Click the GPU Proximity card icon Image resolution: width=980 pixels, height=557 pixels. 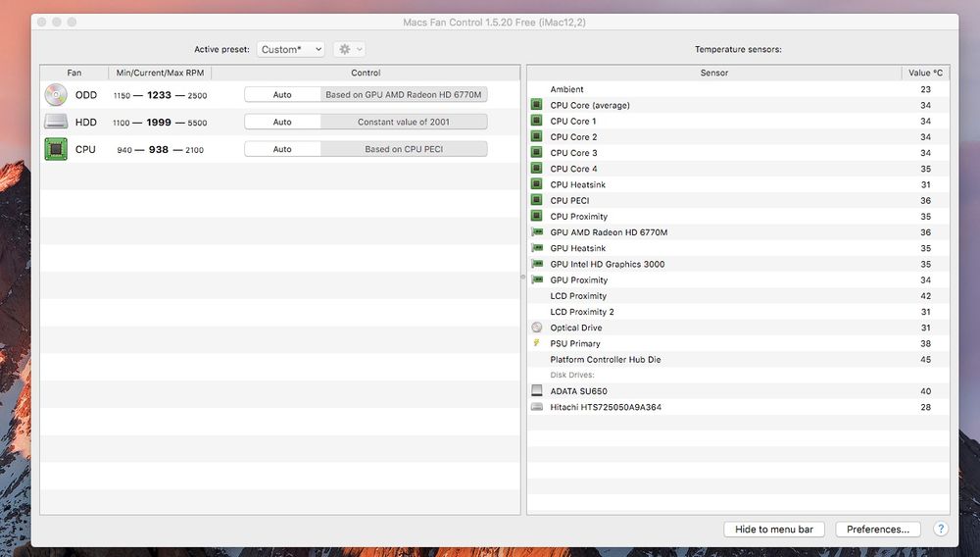pos(536,279)
